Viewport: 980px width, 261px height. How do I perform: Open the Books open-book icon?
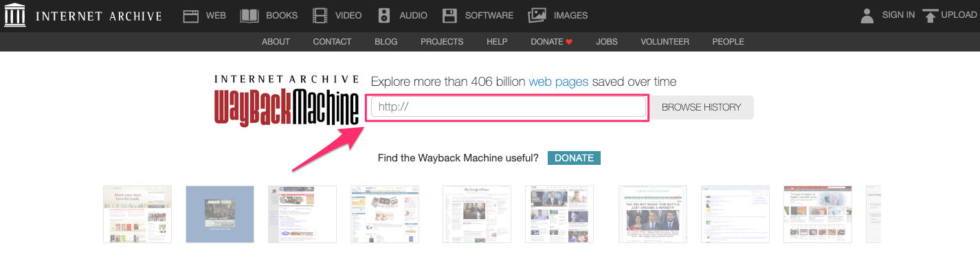pos(249,15)
